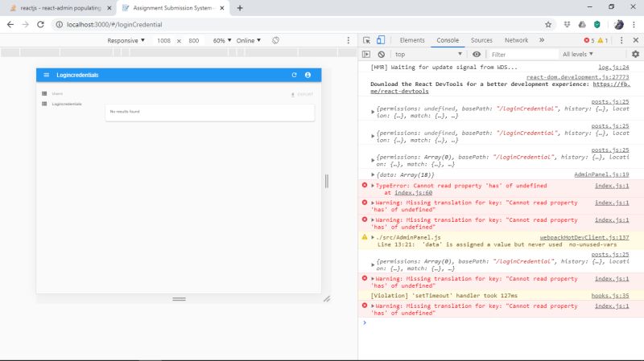Screen dimensions: 644x361
Task: Expand the ./src/AdminPanel.js warning
Action: coord(373,237)
